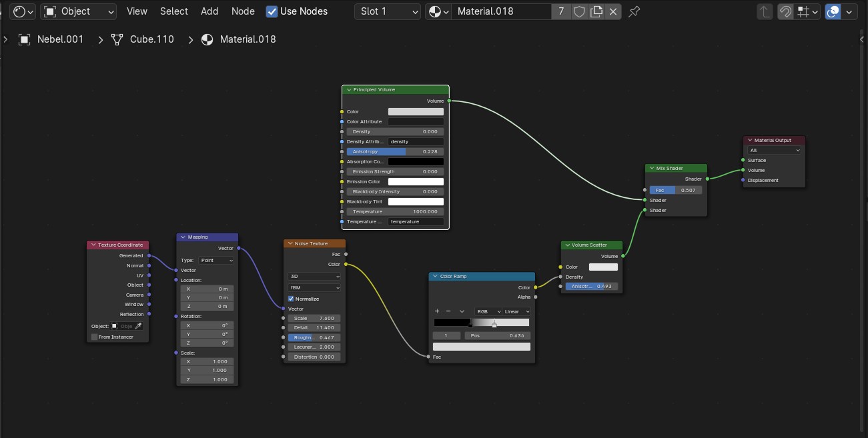The image size is (868, 438).
Task: Open Material Output target All dropdown
Action: point(775,150)
